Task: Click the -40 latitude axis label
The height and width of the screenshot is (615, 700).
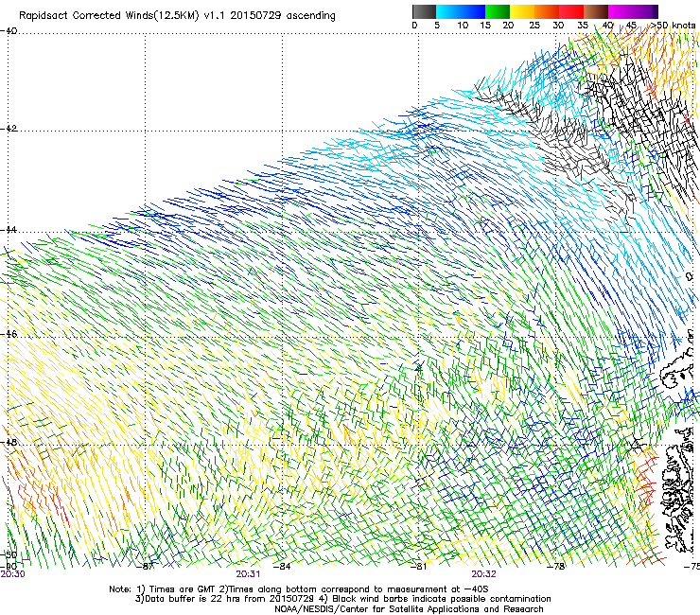Action: click(9, 31)
